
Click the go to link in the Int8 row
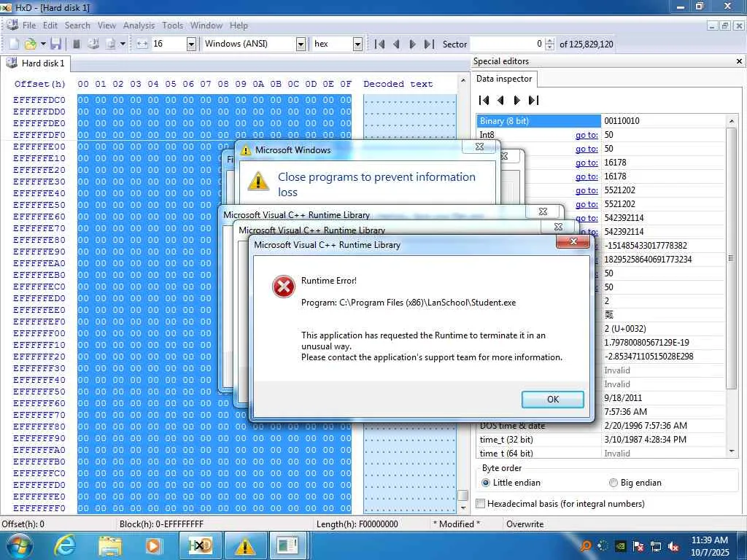pyautogui.click(x=586, y=135)
